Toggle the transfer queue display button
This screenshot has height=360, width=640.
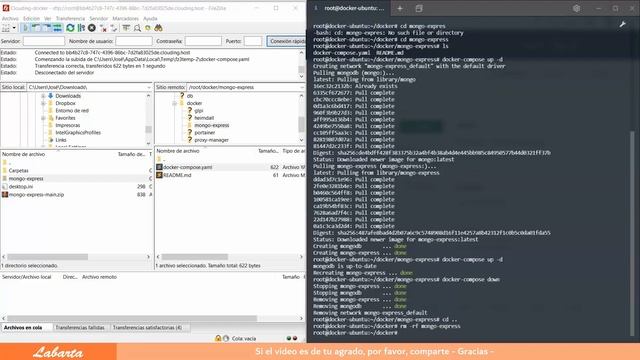click(58, 28)
